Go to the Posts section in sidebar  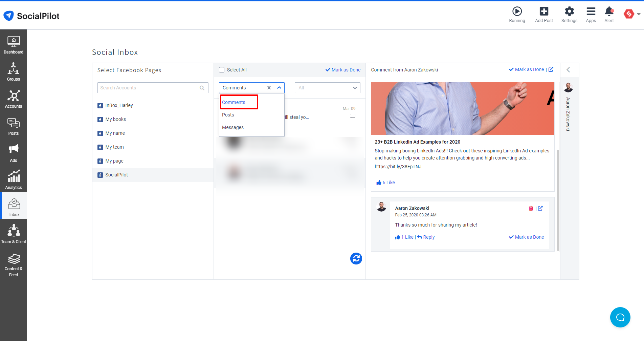click(x=14, y=125)
